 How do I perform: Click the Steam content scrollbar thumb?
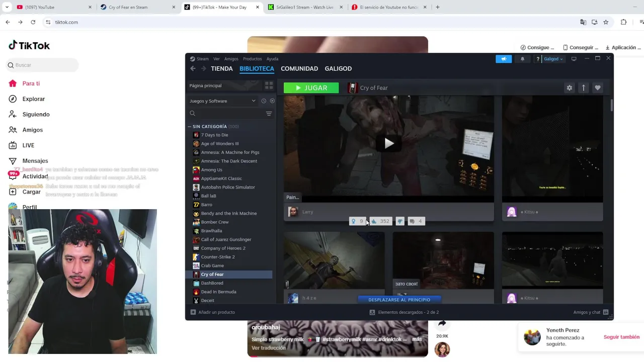pyautogui.click(x=611, y=106)
